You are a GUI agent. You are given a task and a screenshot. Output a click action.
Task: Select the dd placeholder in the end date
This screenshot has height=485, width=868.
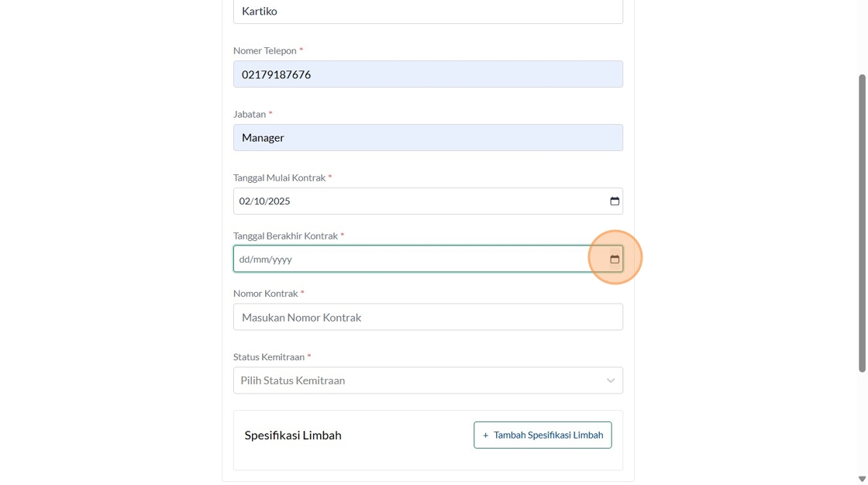(244, 260)
